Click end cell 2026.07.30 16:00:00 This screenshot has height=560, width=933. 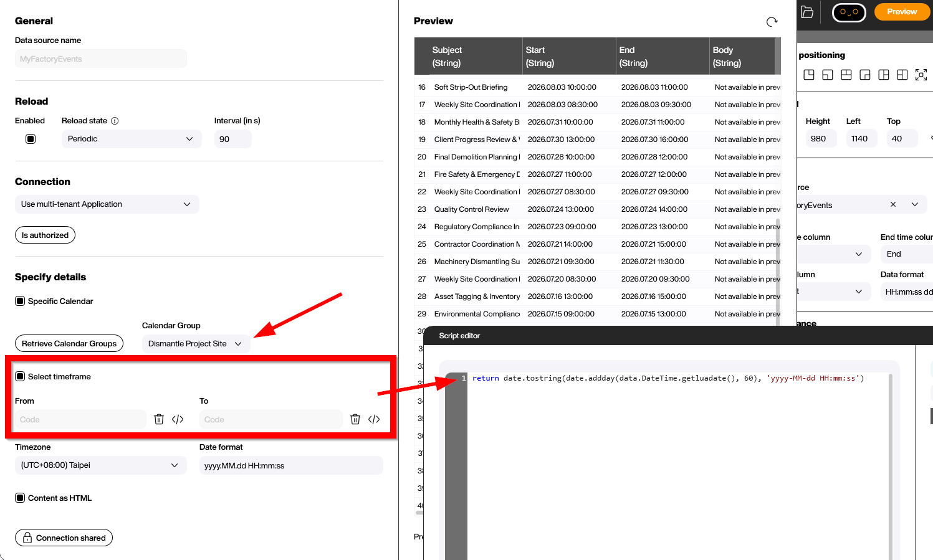coord(654,140)
